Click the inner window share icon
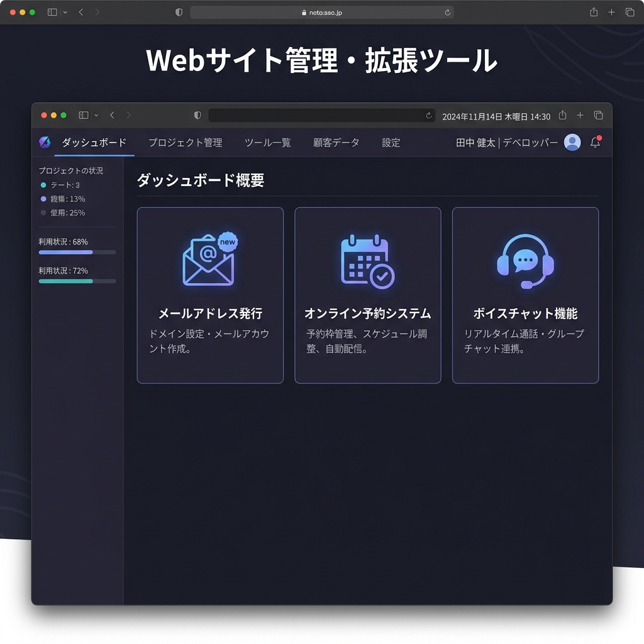The image size is (644, 644). coord(562,115)
